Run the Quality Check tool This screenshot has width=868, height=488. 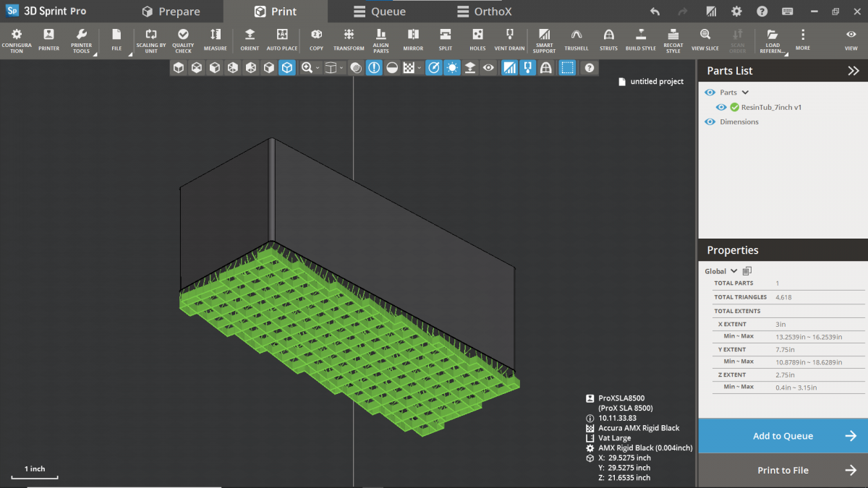pyautogui.click(x=183, y=40)
